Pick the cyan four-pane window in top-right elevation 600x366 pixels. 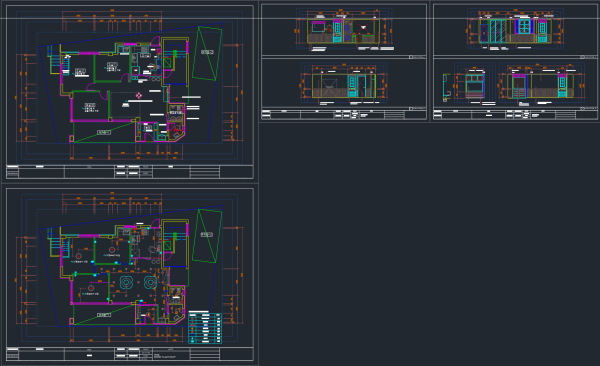pos(524,26)
